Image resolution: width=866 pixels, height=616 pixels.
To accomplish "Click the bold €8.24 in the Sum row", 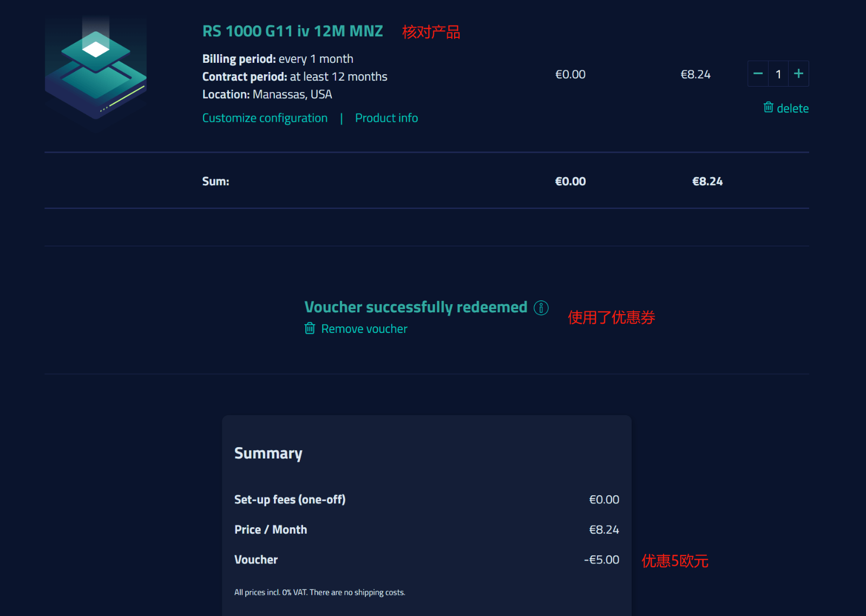I will tap(707, 181).
